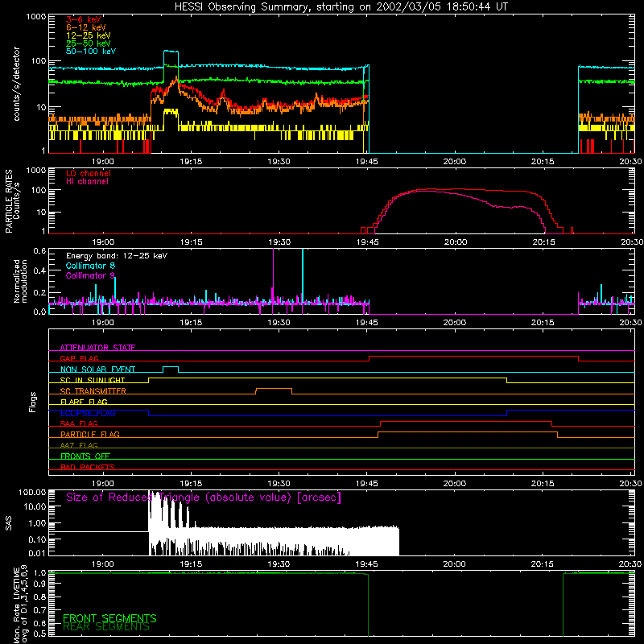Select the REAR SEGMENTS legend label
The height and width of the screenshot is (644, 644).
pyautogui.click(x=106, y=627)
